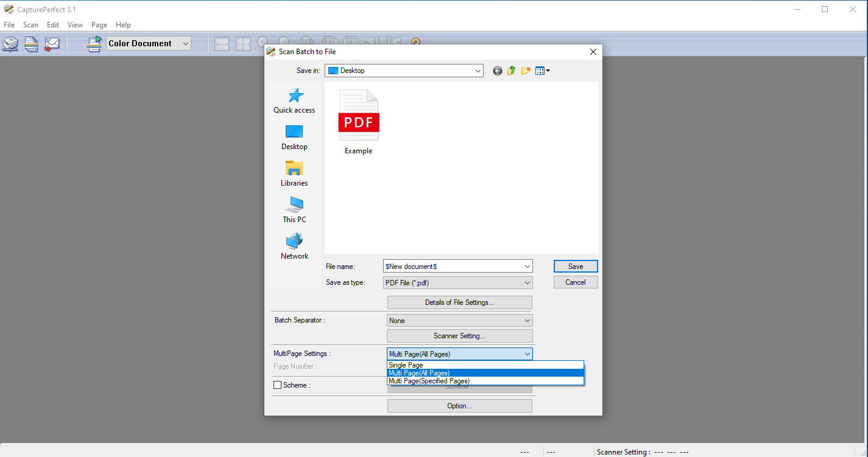The image size is (868, 457).
Task: Choose Single Page from the dropdown list
Action: (406, 365)
